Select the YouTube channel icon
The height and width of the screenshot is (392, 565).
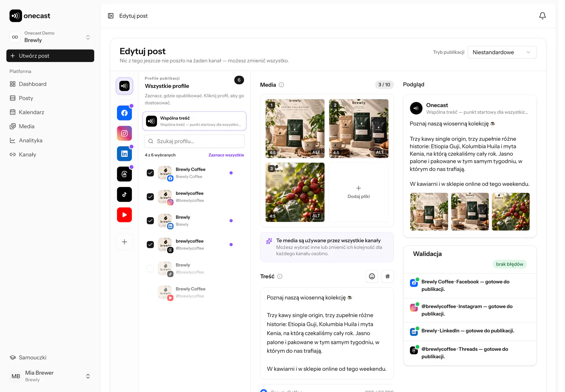[124, 215]
